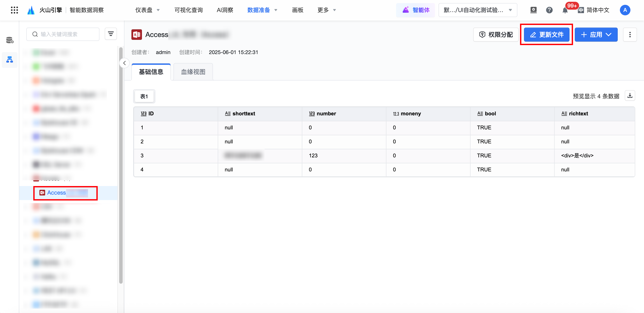Open the project selector dropdown
The width and height of the screenshot is (644, 313).
click(478, 10)
